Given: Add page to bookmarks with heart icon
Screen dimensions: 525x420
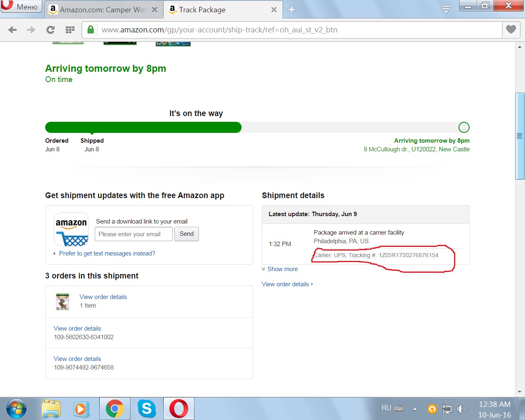Looking at the screenshot, I should (x=511, y=30).
